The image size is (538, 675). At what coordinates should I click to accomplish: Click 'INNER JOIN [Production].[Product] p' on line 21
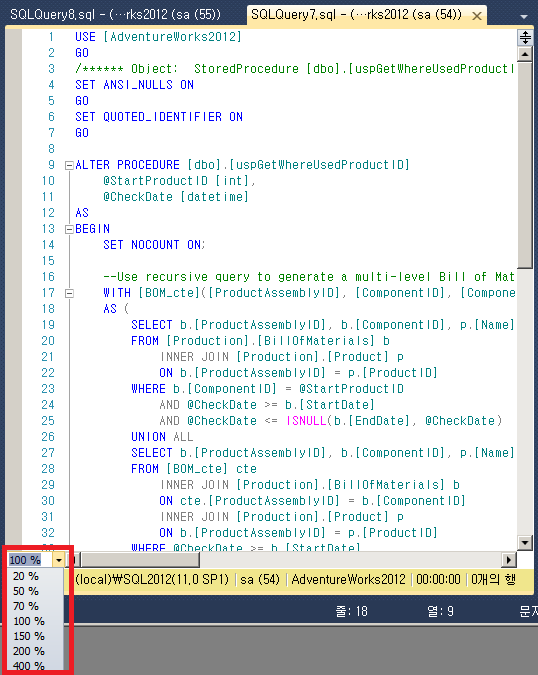[x=281, y=357]
